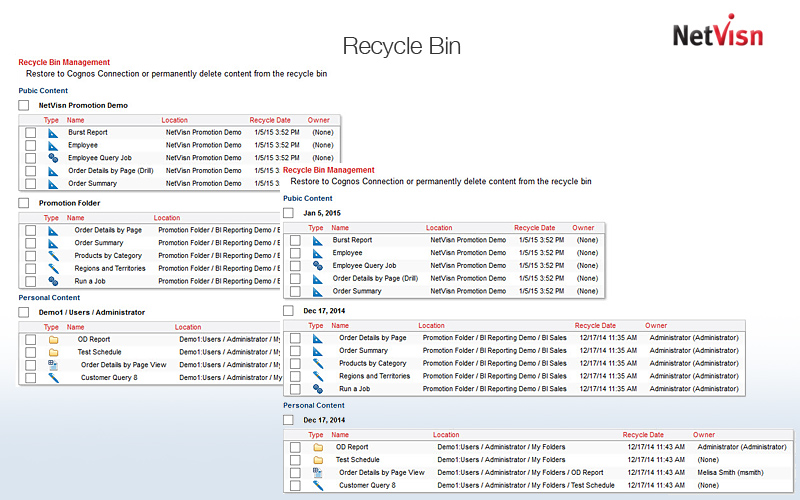Click Employee's report icon in Jan 5, 2015 group

coord(317,254)
